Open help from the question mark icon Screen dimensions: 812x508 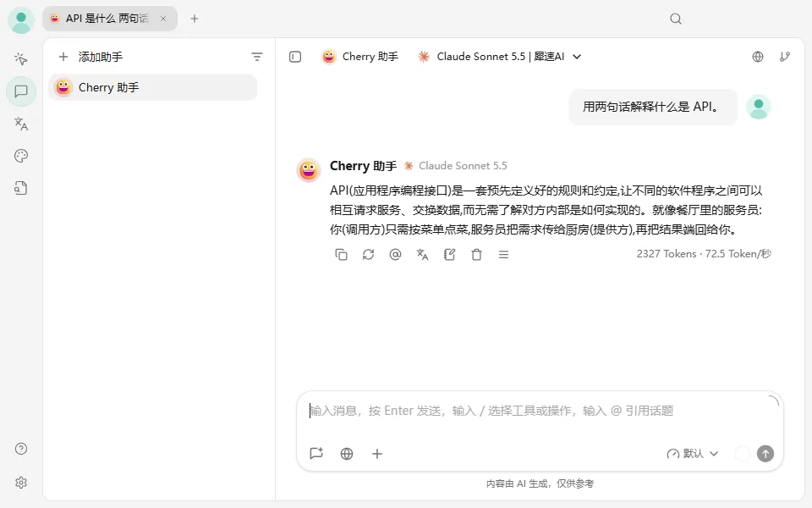click(x=21, y=449)
